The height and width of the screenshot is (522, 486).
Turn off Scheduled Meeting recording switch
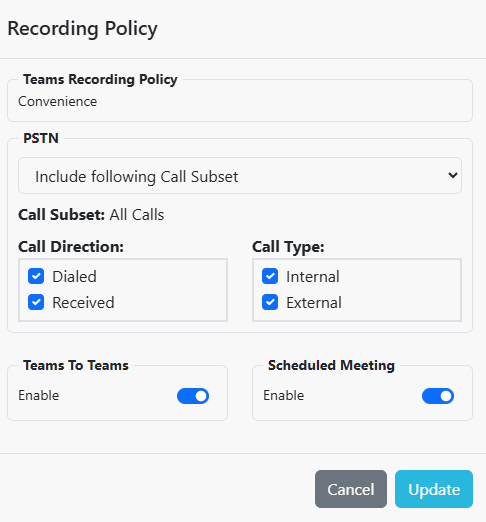pyautogui.click(x=438, y=396)
